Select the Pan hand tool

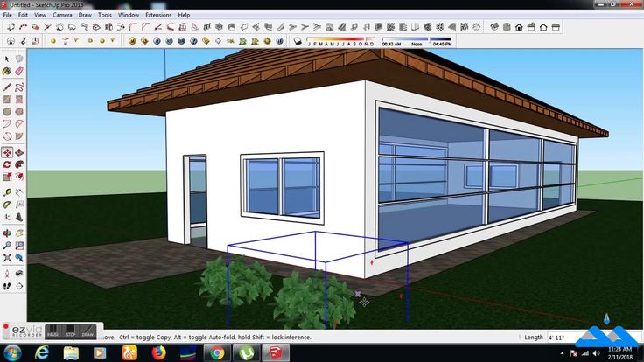(19, 233)
